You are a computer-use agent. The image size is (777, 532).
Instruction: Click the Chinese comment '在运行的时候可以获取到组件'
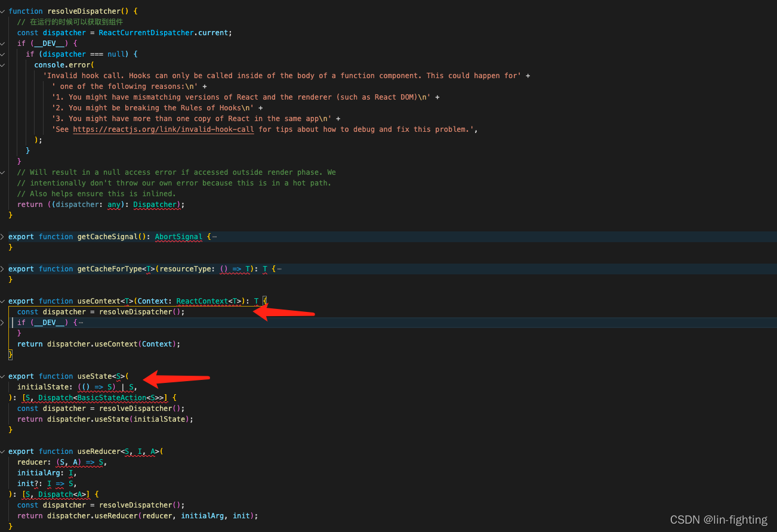click(76, 22)
